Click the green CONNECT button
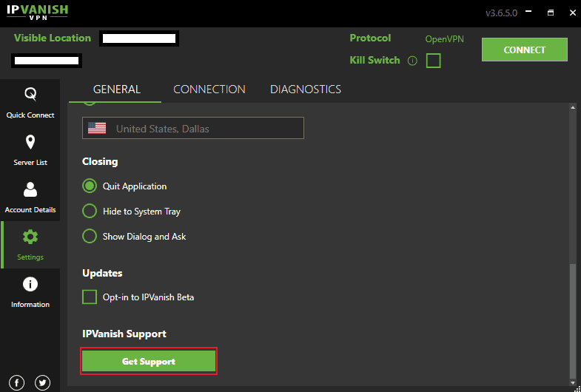 524,50
